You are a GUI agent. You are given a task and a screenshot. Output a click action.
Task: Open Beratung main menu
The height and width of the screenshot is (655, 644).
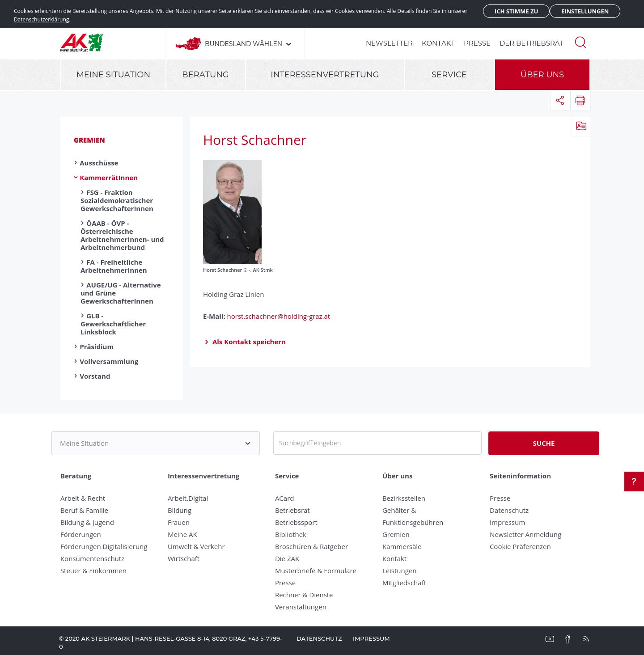pos(205,75)
